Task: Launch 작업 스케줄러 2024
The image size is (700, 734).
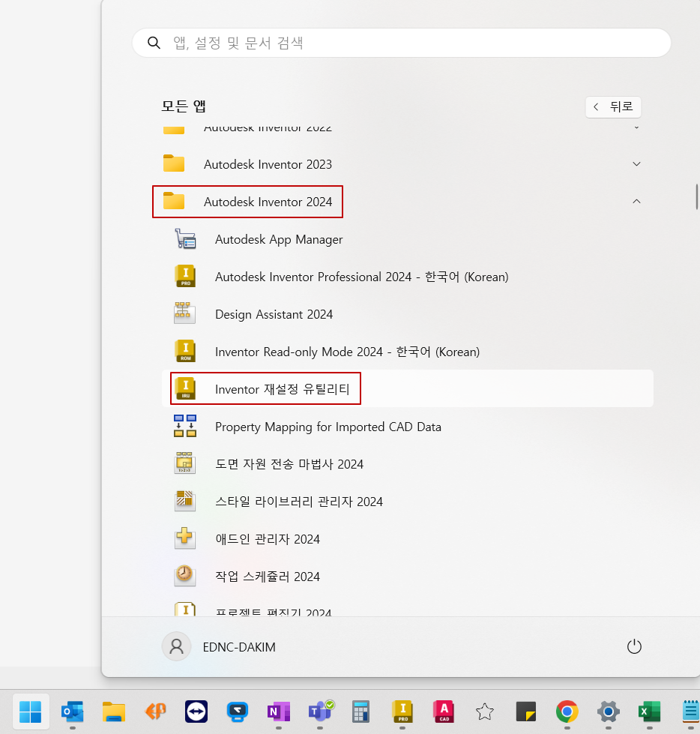Action: [x=408, y=576]
